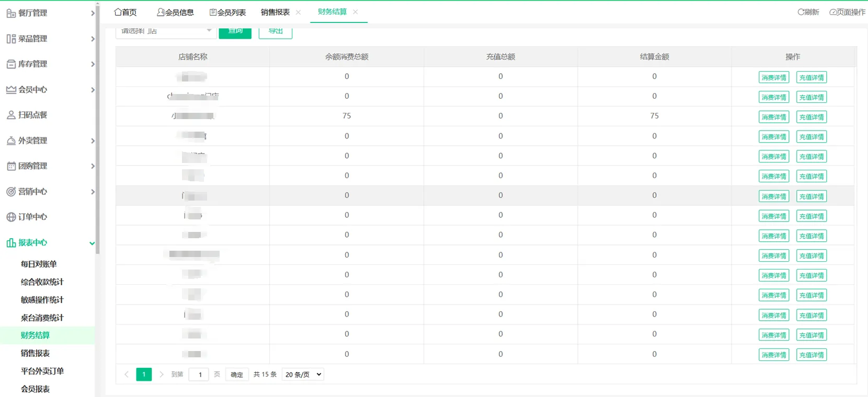Click the 外卖管理 icon in sidebar
868x397 pixels.
[11, 141]
